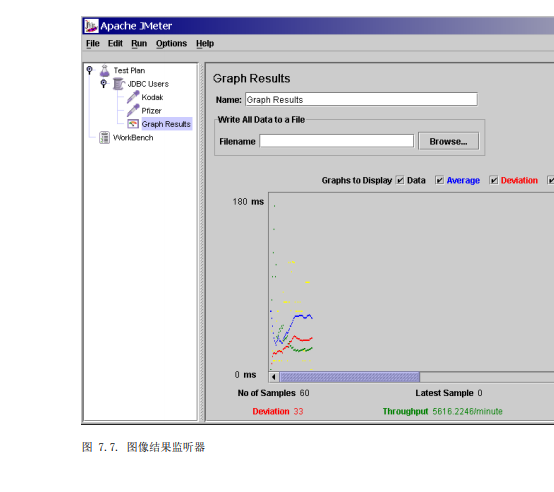Click the Help menu item
Viewport: 554px width, 492px height.
(x=205, y=43)
